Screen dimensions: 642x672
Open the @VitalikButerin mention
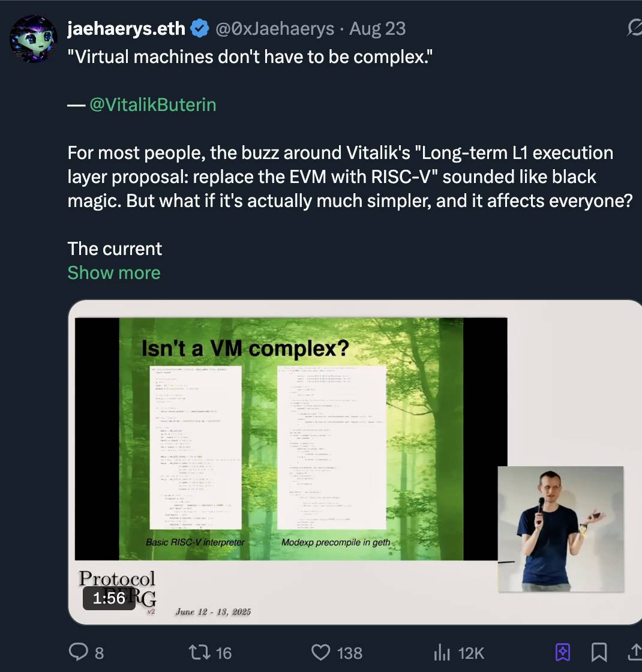152,104
